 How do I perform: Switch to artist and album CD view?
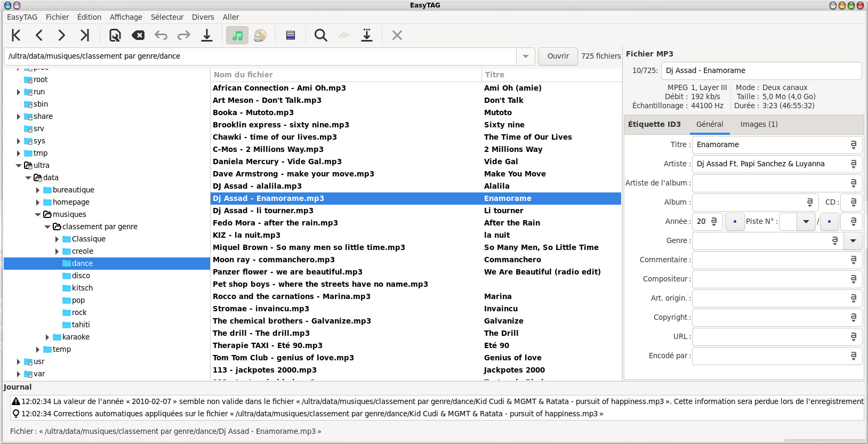(x=260, y=35)
